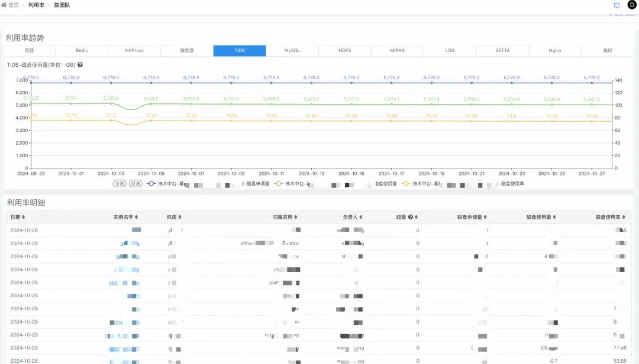Sort the table by 机房

(180, 217)
